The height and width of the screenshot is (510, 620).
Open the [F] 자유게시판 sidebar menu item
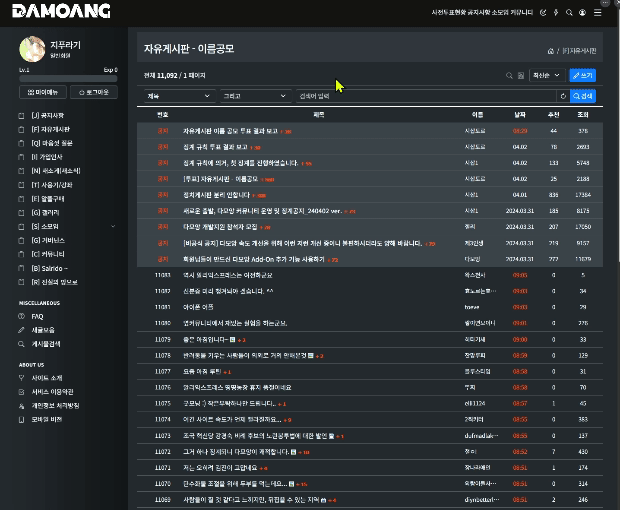coord(50,129)
